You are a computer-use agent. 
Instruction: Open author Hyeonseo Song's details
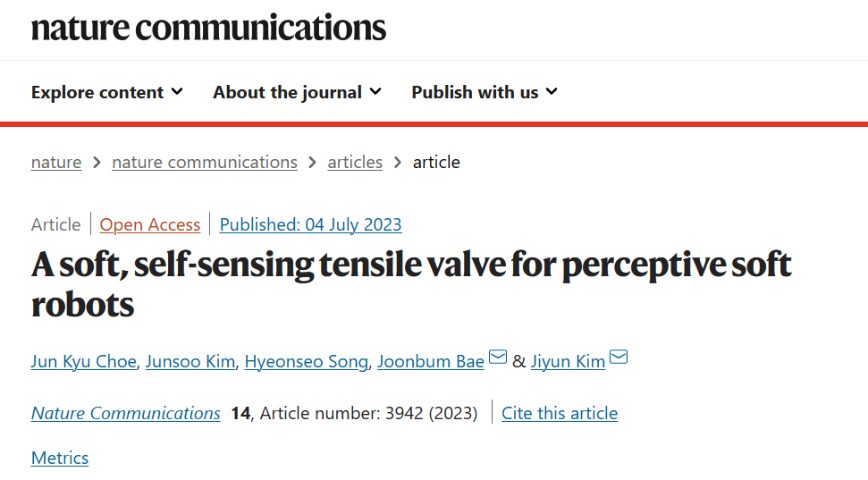tap(306, 361)
